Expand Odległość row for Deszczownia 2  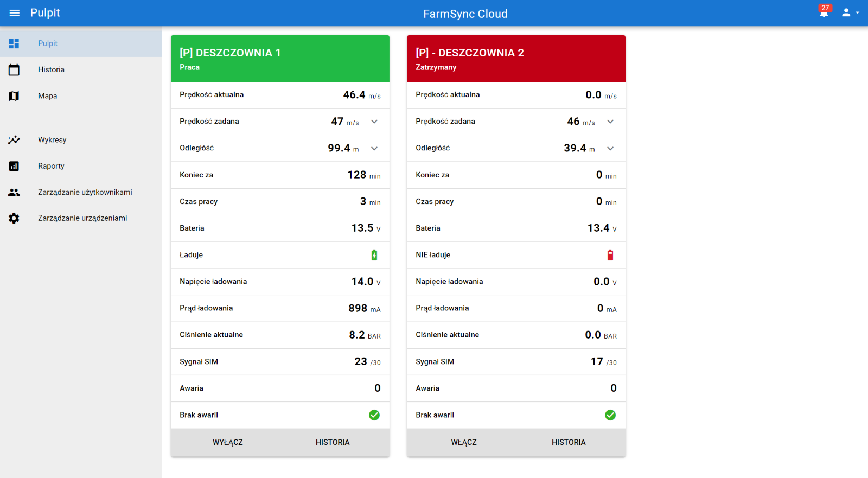point(610,149)
